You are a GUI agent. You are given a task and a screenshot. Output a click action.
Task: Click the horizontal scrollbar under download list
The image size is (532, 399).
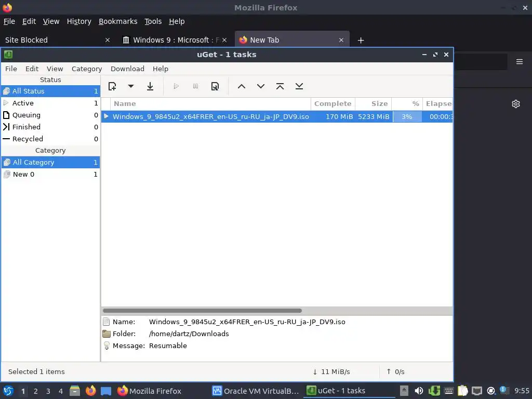pos(202,311)
